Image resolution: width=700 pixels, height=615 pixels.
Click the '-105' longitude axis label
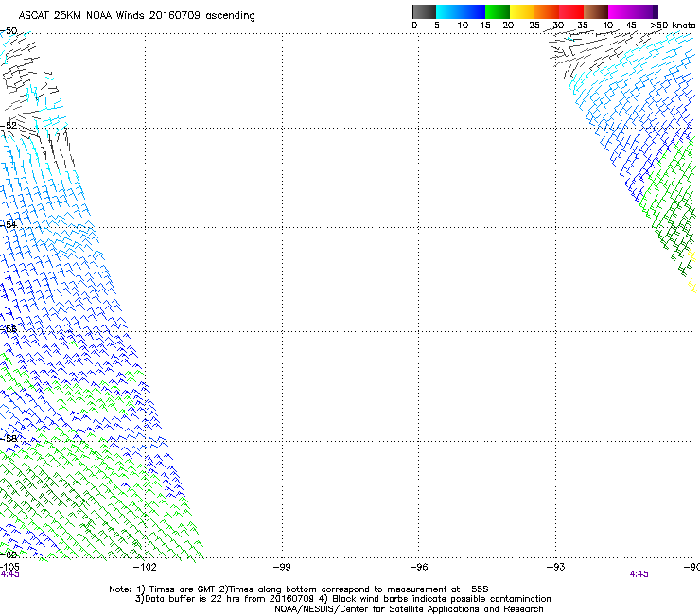pos(9,567)
